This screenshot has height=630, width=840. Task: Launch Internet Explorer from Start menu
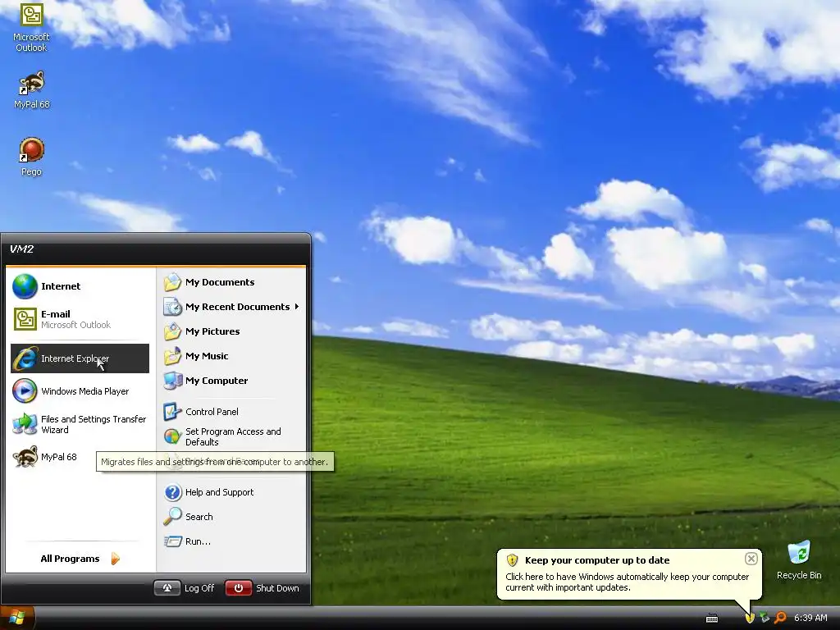pos(80,358)
